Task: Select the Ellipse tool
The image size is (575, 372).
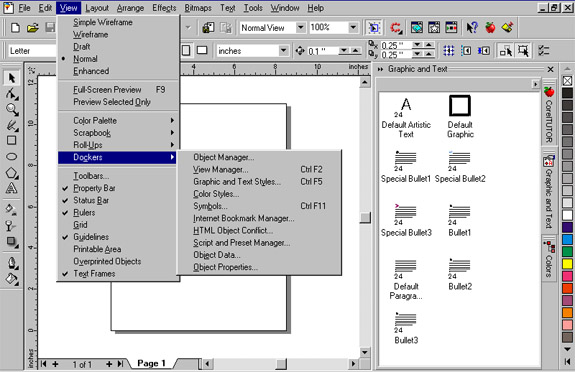Action: tap(11, 157)
